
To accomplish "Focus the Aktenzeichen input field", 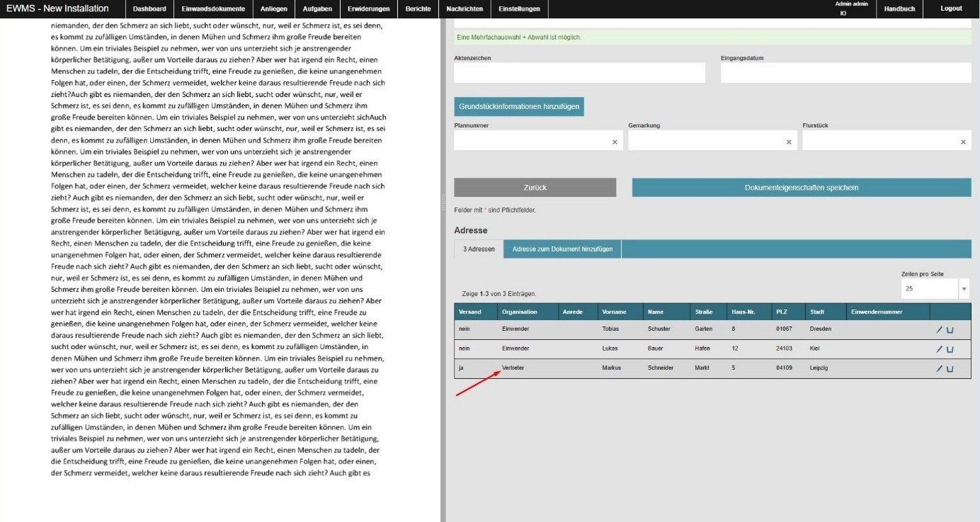I will tap(579, 73).
